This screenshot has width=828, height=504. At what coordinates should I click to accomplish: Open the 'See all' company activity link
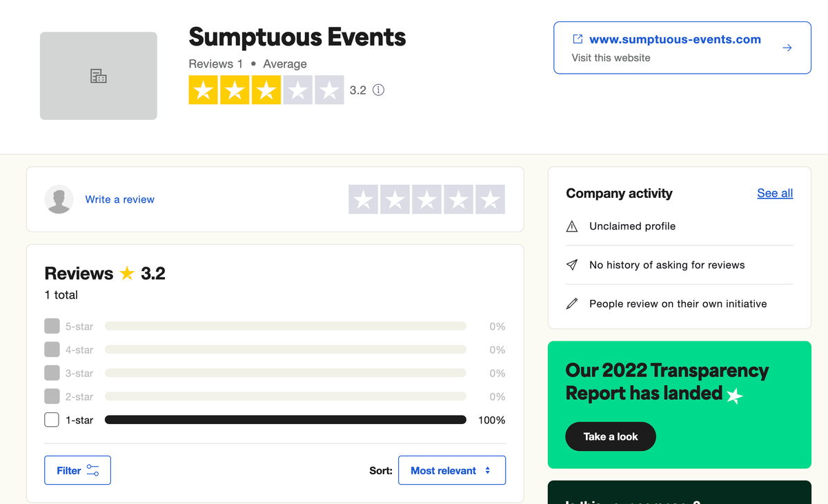pyautogui.click(x=774, y=193)
